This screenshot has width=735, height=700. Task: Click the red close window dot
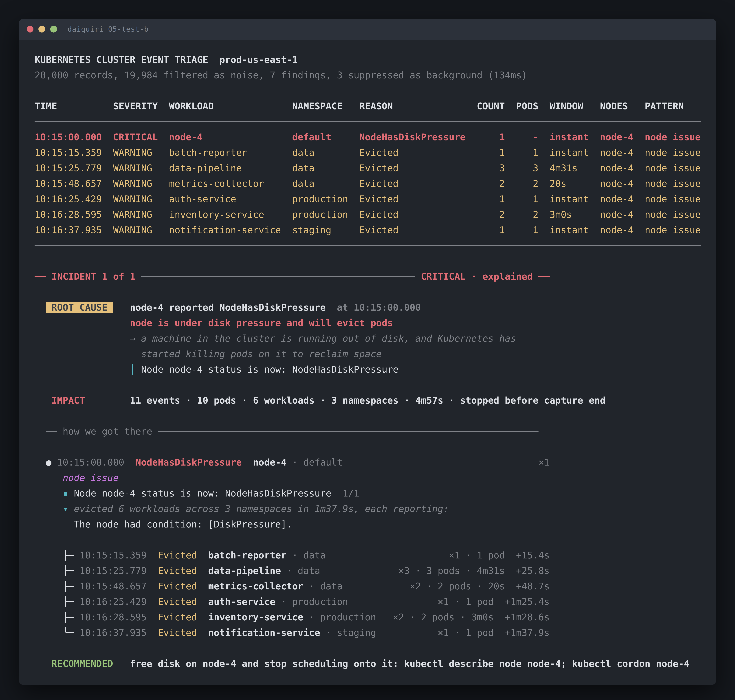pos(30,29)
